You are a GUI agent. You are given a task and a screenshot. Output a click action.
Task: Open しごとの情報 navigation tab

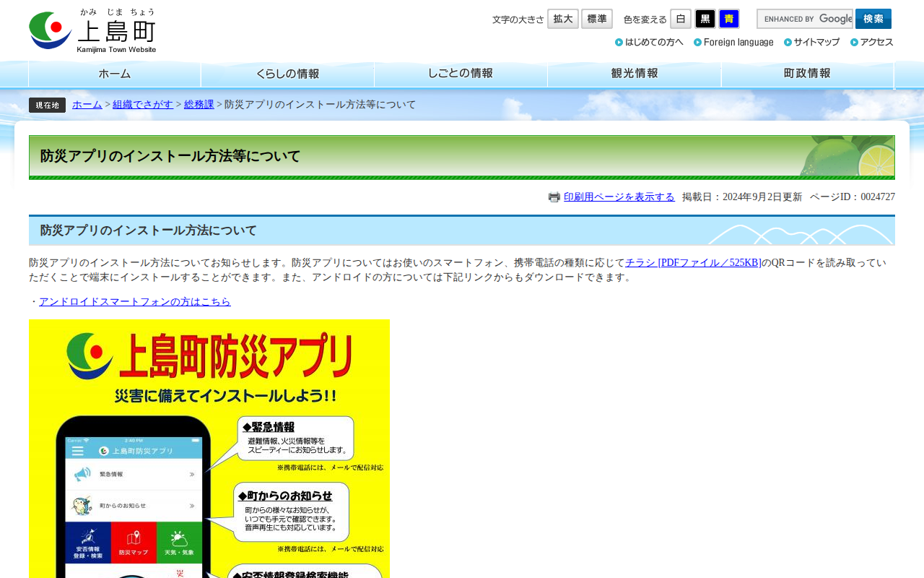[x=461, y=74]
